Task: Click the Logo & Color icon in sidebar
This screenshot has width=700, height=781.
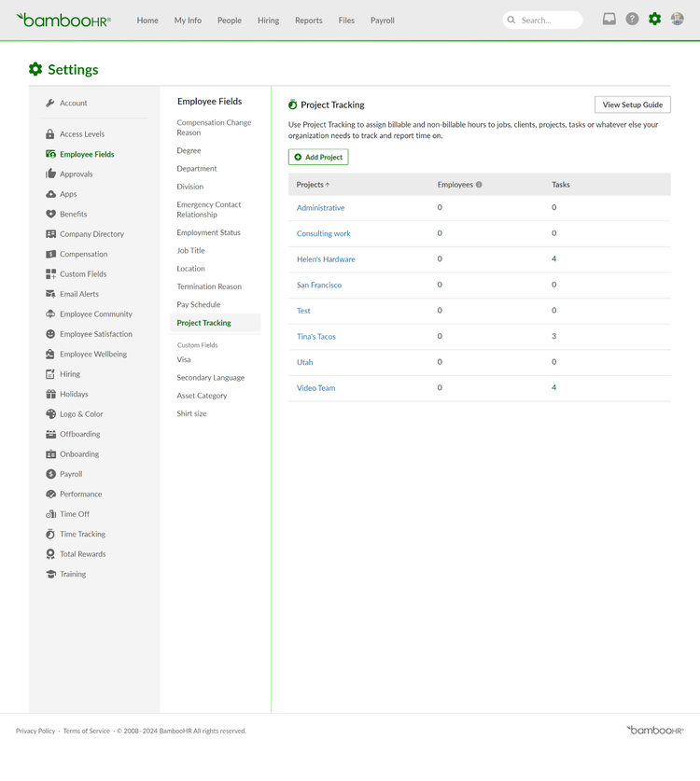Action: click(49, 414)
